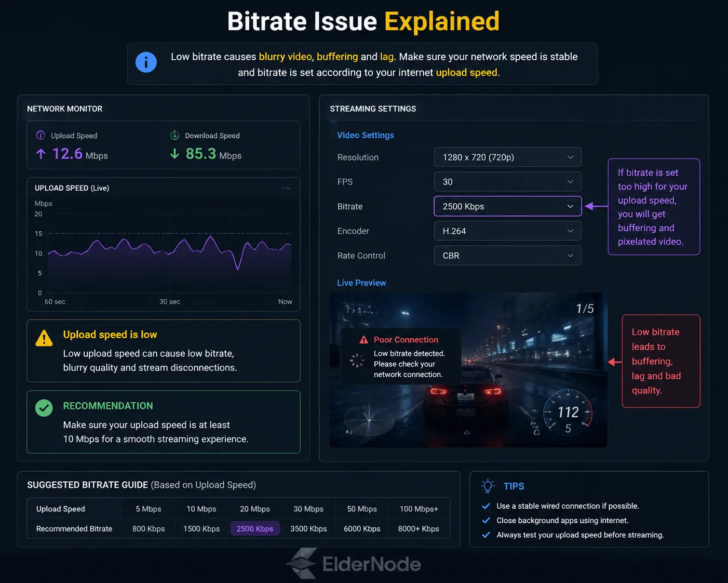
Task: Click the Live Preview heading
Action: [361, 283]
